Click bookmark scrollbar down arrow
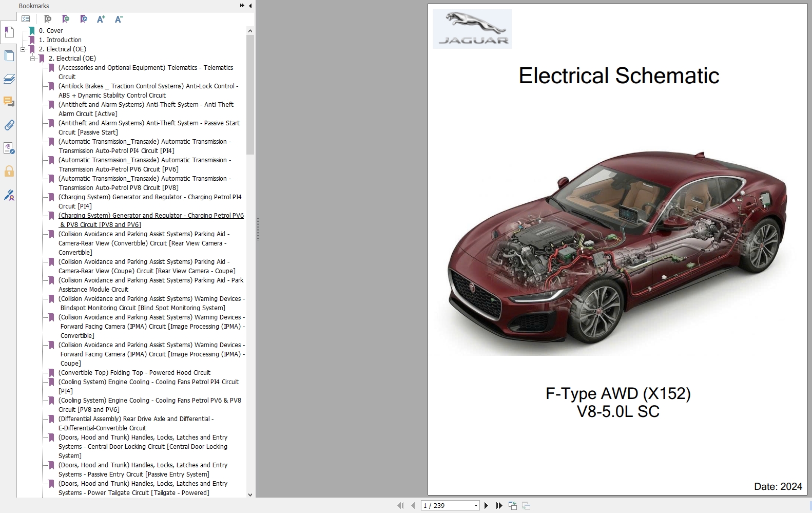Screen dimensions: 812x513 tap(250, 495)
